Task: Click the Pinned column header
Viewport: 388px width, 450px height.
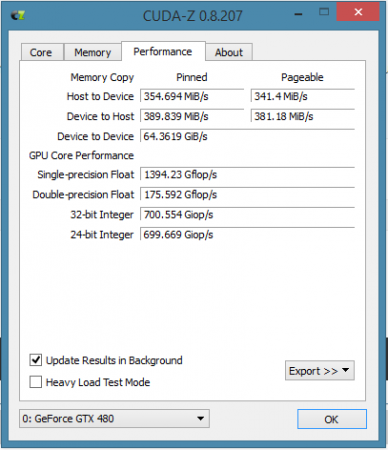Action: pyautogui.click(x=192, y=77)
